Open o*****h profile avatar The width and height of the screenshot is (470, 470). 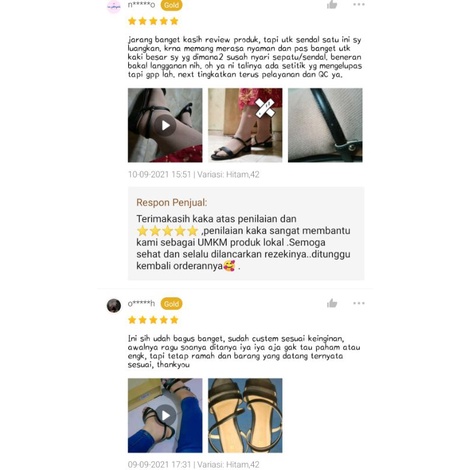[x=114, y=305]
